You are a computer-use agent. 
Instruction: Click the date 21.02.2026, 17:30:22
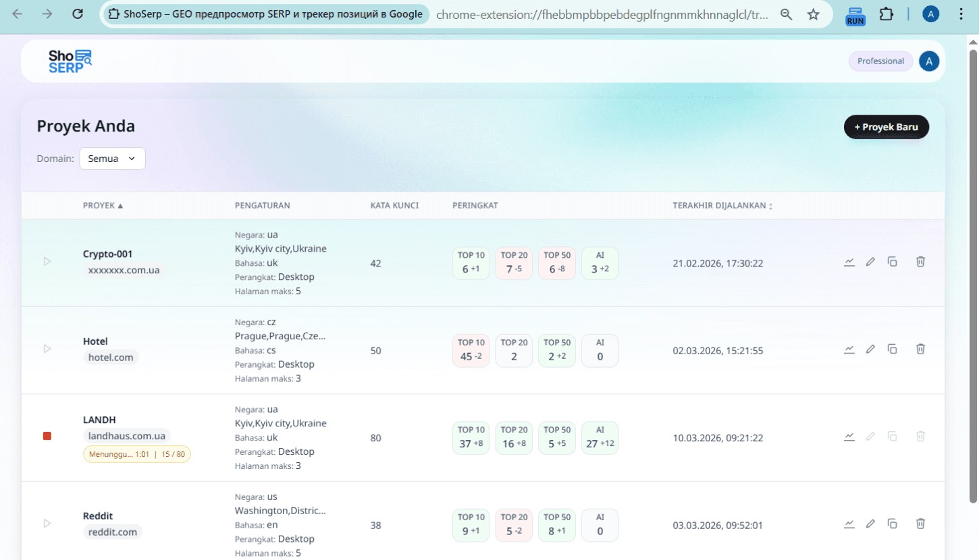pos(718,263)
